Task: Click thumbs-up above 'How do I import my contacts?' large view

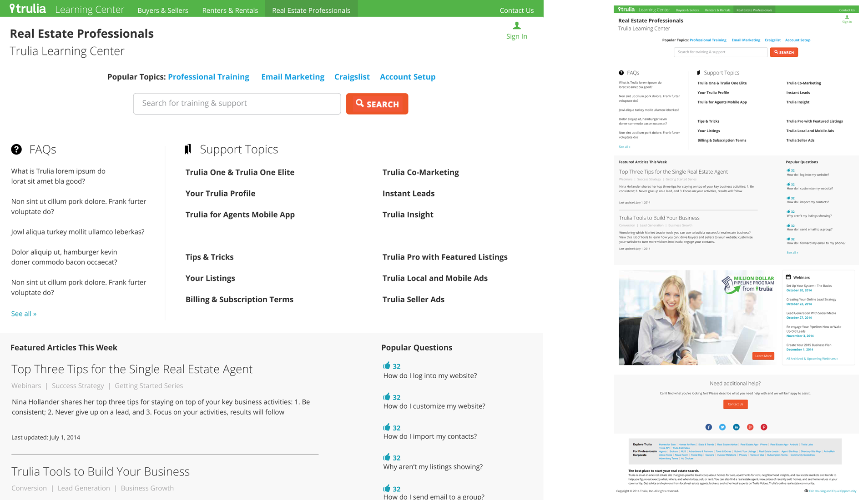Action: click(x=387, y=427)
